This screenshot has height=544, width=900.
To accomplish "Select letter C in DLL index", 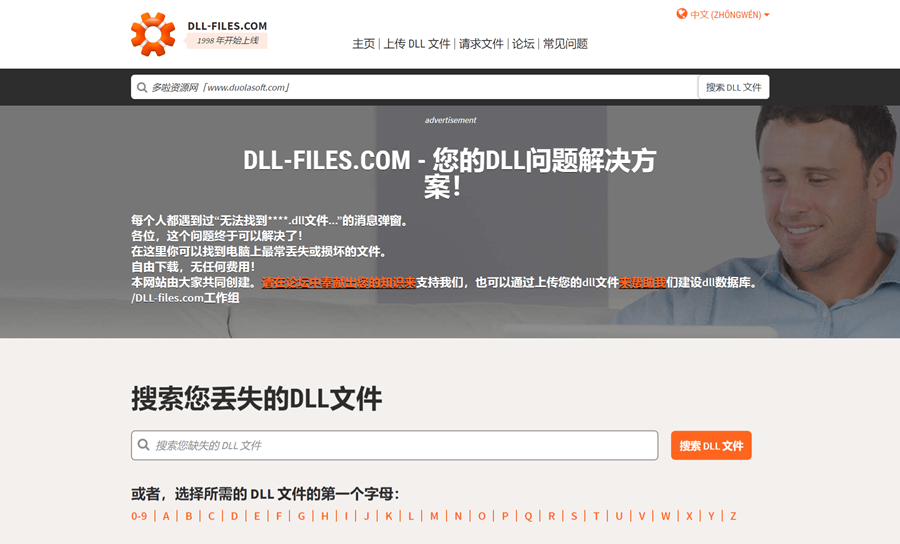I will point(211,516).
